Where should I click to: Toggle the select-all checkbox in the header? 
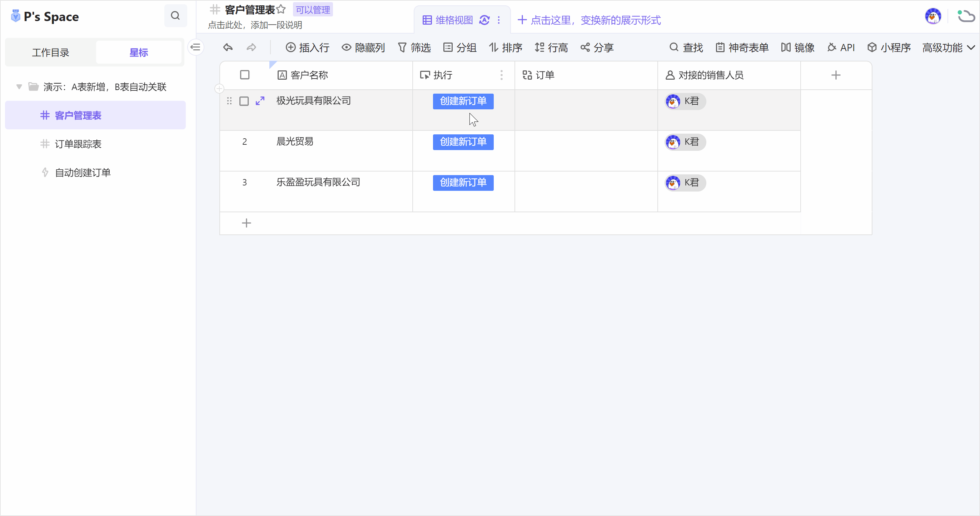pyautogui.click(x=245, y=75)
